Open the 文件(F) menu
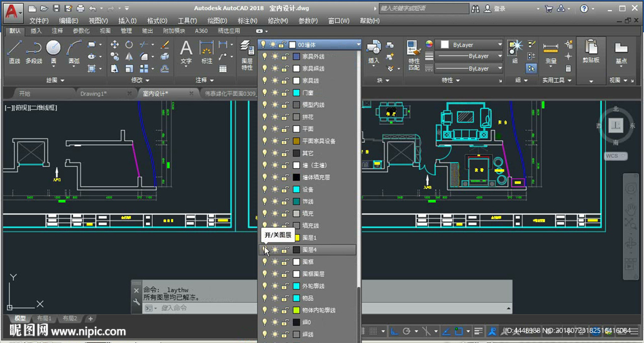Image resolution: width=644 pixels, height=343 pixels. [38, 21]
